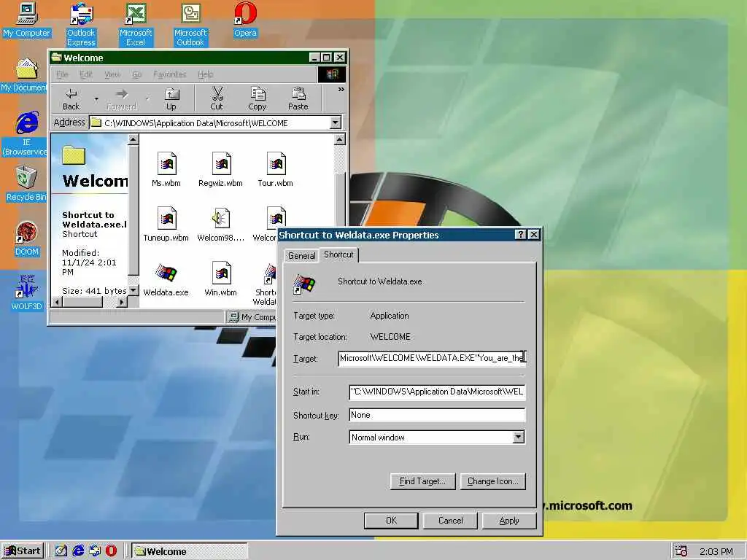747x560 pixels.
Task: Click the address path text field
Action: (x=209, y=122)
